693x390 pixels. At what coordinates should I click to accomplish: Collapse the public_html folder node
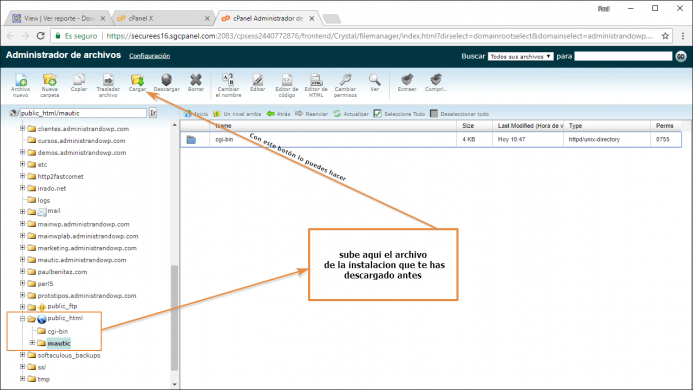[23, 318]
